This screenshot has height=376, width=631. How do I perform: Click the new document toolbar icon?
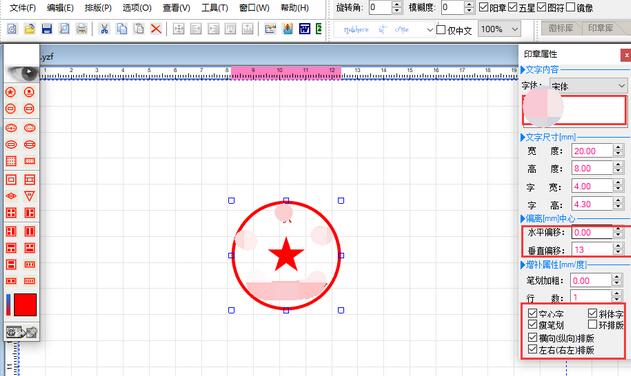coord(12,29)
